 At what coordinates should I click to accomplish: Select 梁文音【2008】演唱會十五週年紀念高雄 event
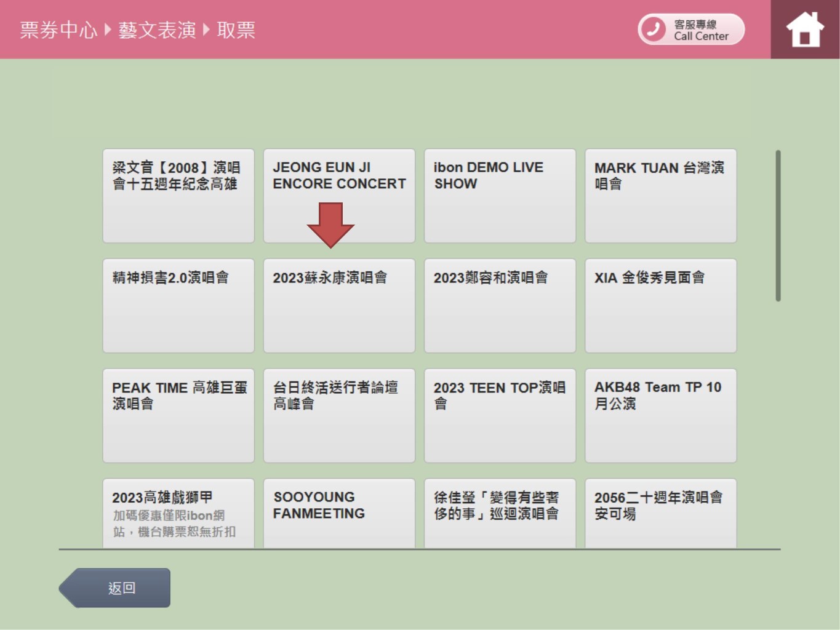click(x=178, y=196)
